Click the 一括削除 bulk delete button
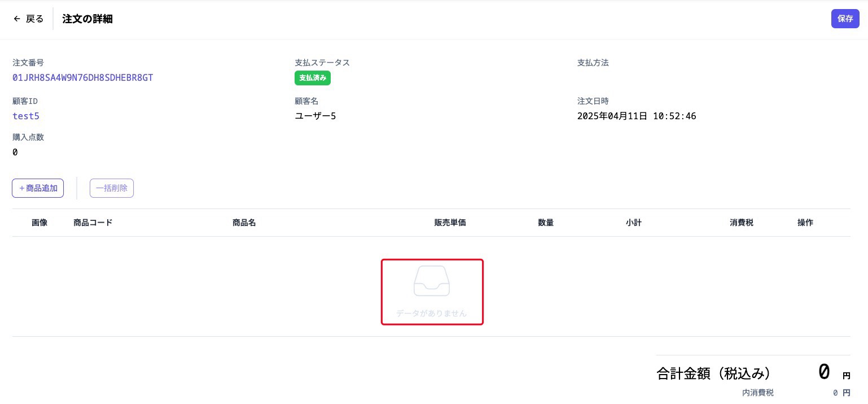 112,188
